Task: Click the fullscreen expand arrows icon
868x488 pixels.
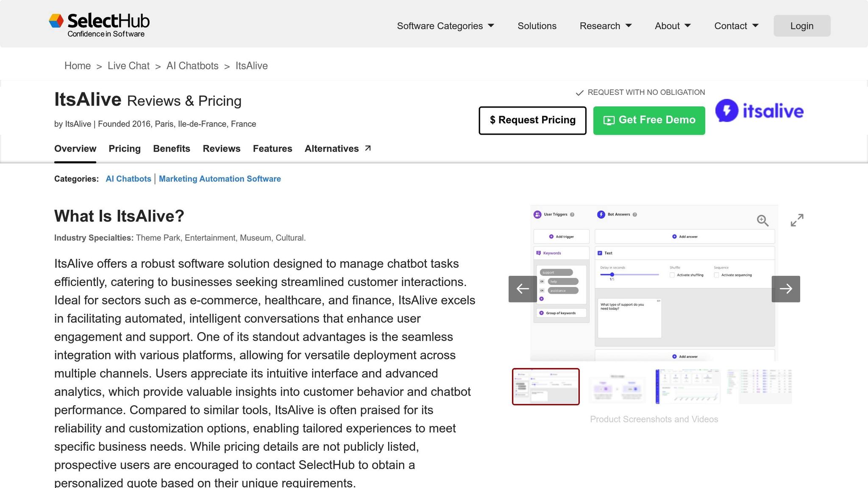Action: [797, 220]
